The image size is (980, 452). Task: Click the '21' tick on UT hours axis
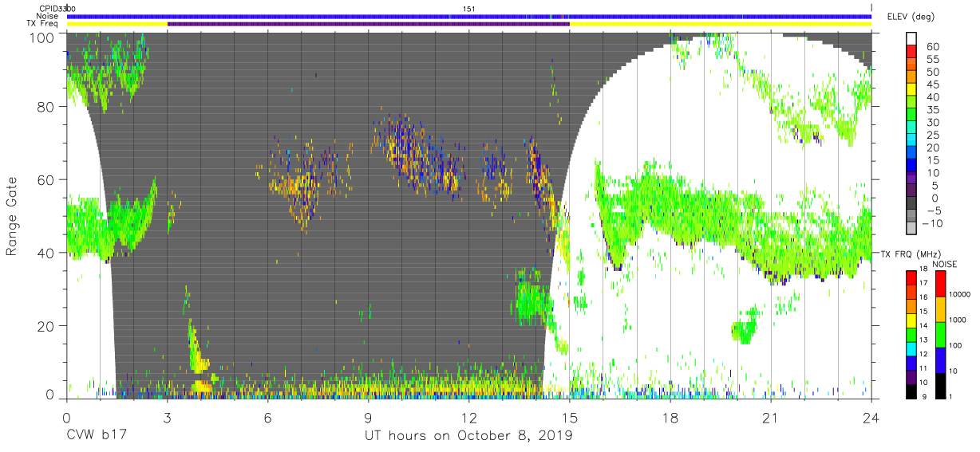click(771, 418)
